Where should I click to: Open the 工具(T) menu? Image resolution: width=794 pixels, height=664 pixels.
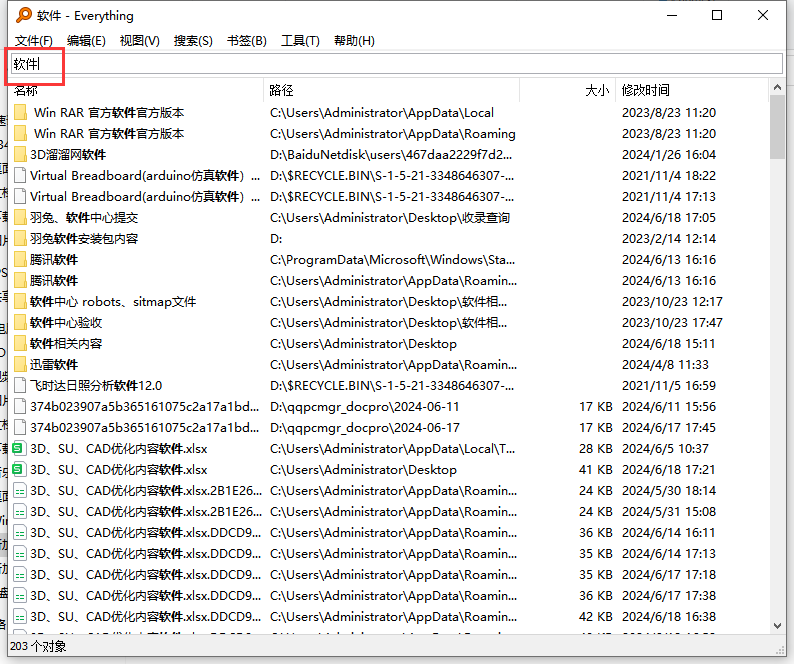click(300, 41)
